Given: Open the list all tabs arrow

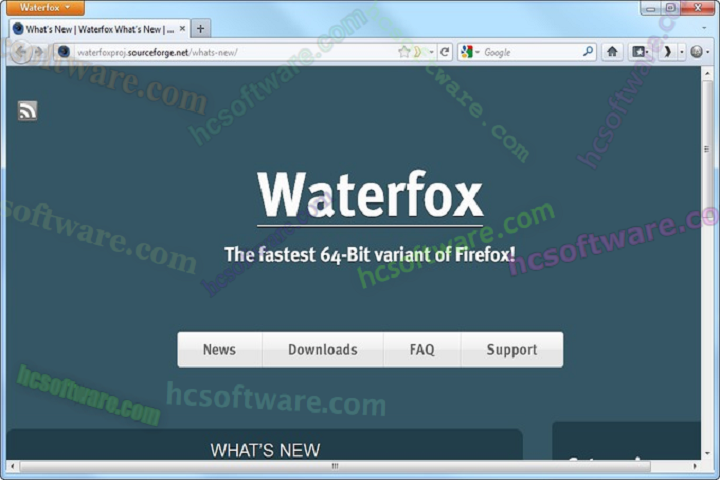Looking at the screenshot, I should pyautogui.click(x=704, y=28).
